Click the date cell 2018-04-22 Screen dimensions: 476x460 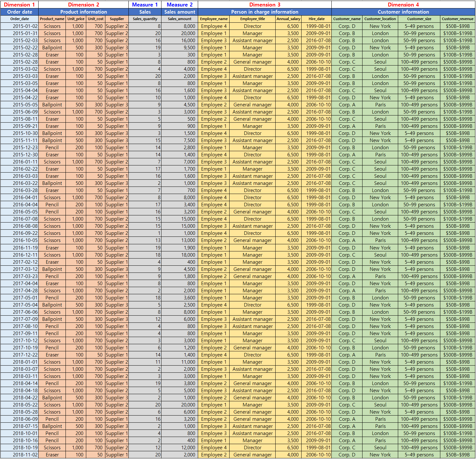click(19, 398)
